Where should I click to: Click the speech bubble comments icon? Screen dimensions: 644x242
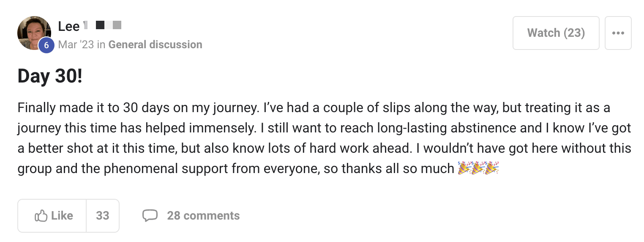pyautogui.click(x=150, y=216)
